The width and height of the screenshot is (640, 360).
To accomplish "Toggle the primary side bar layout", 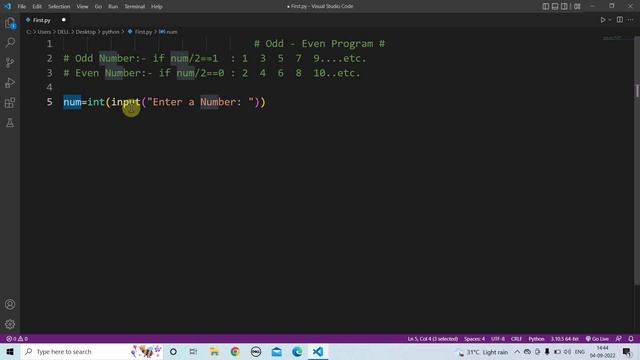I will [x=546, y=6].
